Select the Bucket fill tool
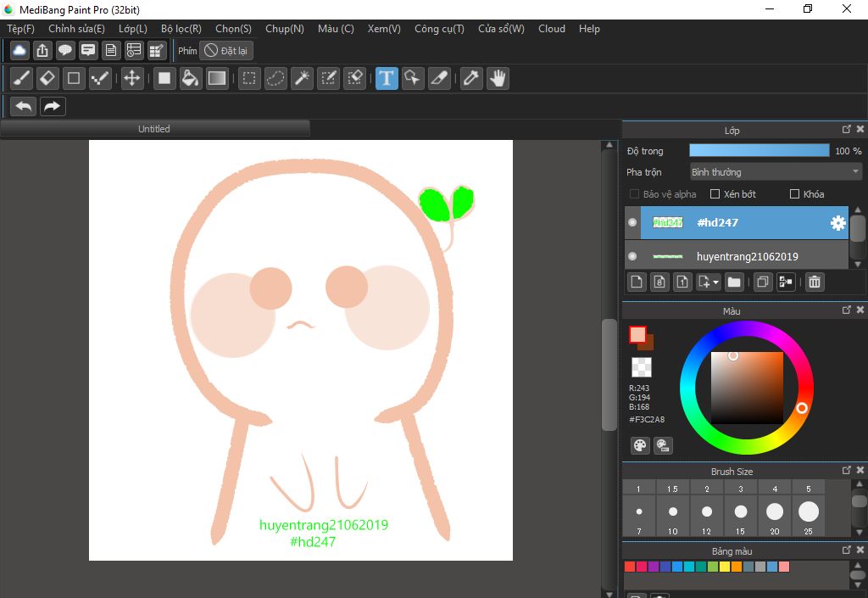 [191, 79]
